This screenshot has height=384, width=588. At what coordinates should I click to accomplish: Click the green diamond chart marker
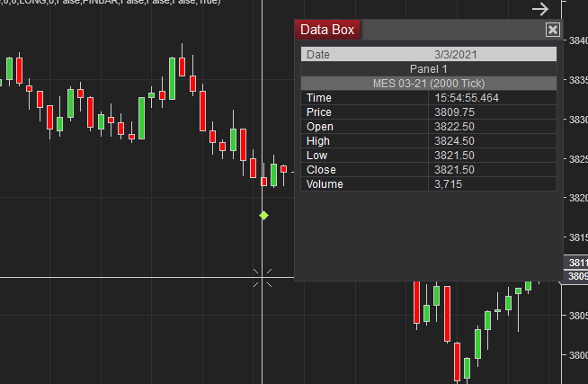[x=264, y=215]
